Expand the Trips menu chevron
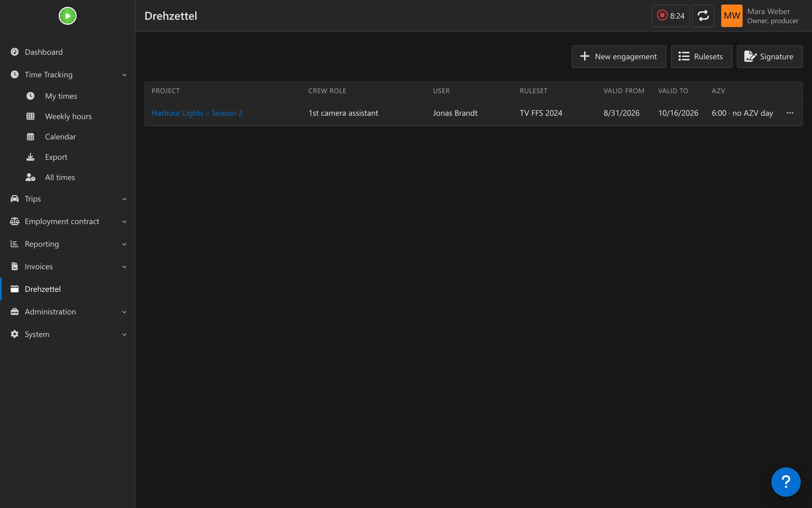The image size is (812, 508). pyautogui.click(x=124, y=199)
